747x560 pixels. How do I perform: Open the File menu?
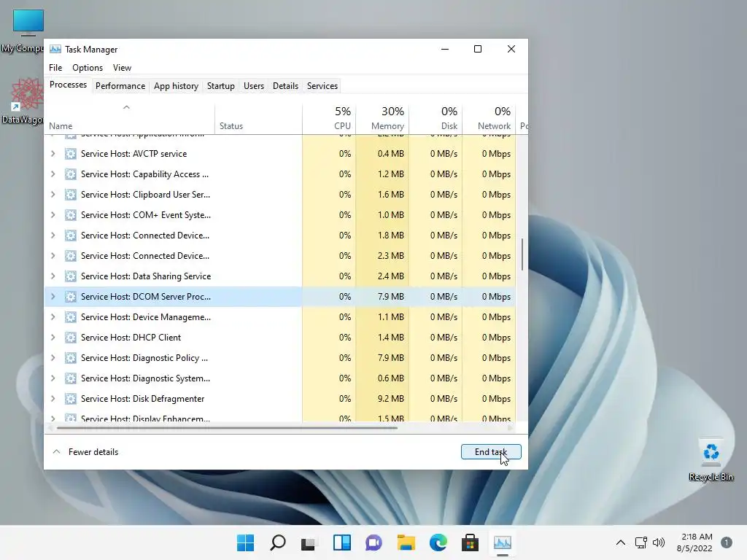(55, 68)
